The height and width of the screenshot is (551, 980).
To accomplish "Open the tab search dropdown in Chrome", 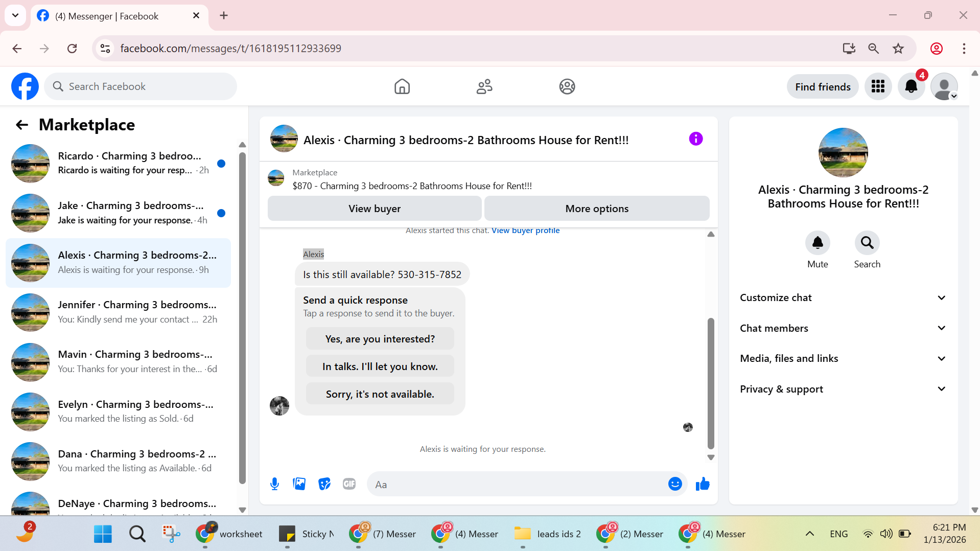I will pos(15,15).
